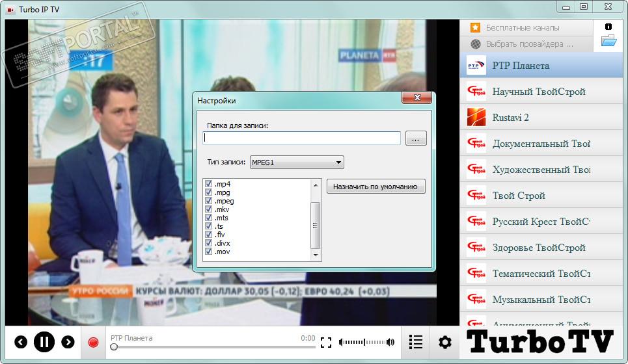This screenshot has height=364, width=628.
Task: Select Rustavi 2 channel
Action: (541, 117)
